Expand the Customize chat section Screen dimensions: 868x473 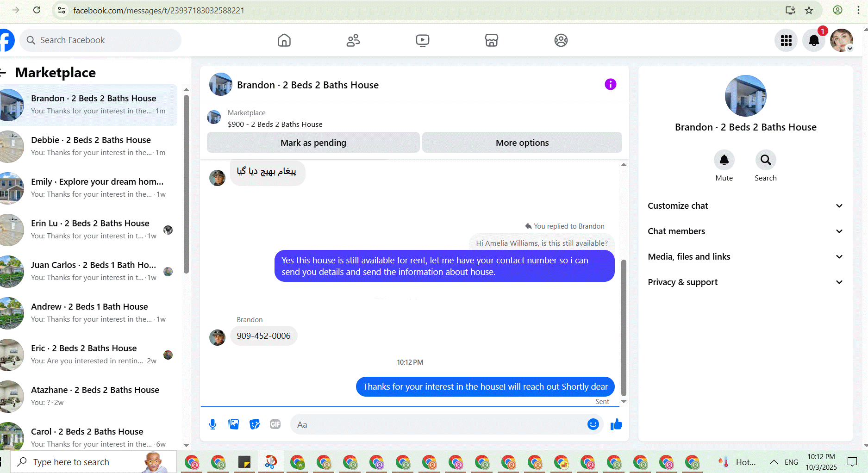coord(745,206)
